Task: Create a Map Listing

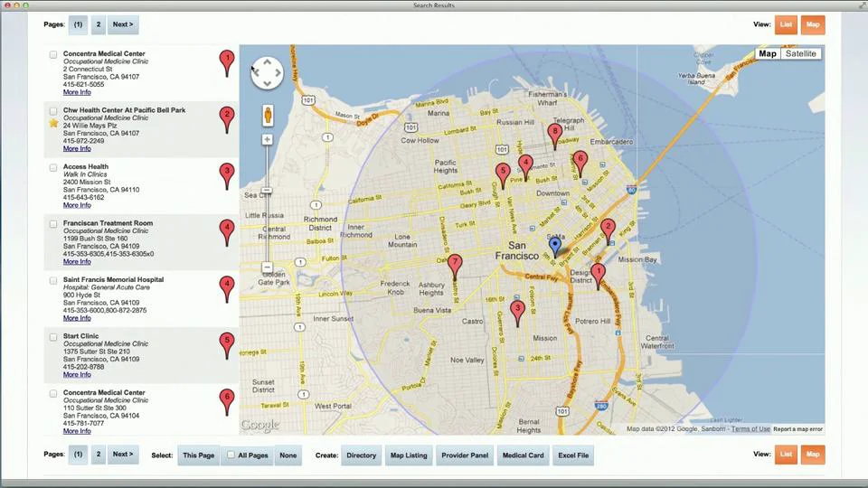Action: pyautogui.click(x=409, y=455)
